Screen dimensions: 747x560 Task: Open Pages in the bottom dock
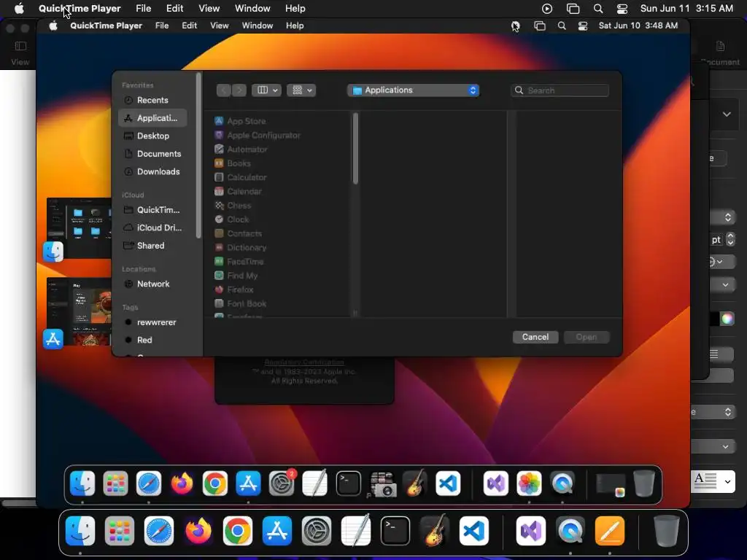(x=610, y=531)
